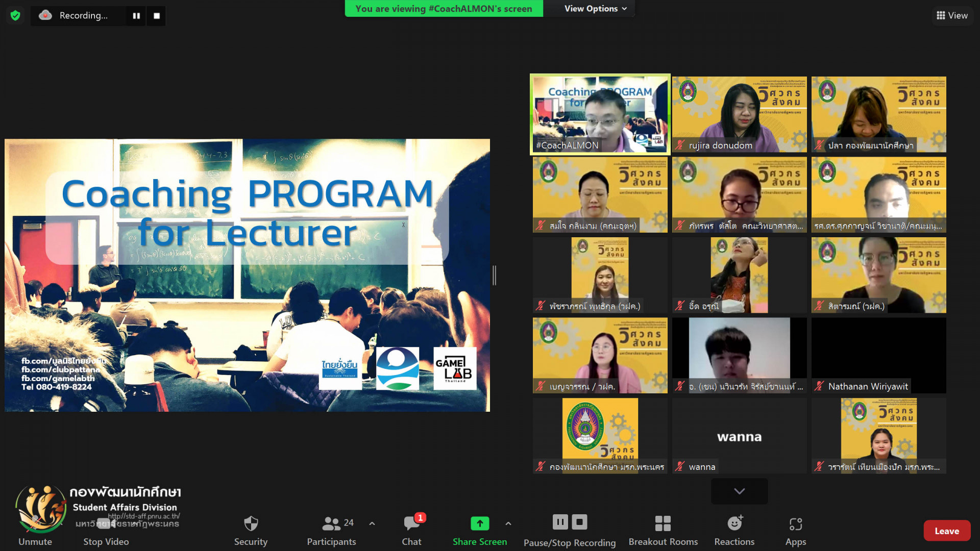The width and height of the screenshot is (980, 551).
Task: Click the green Share Screen icon
Action: 479,523
